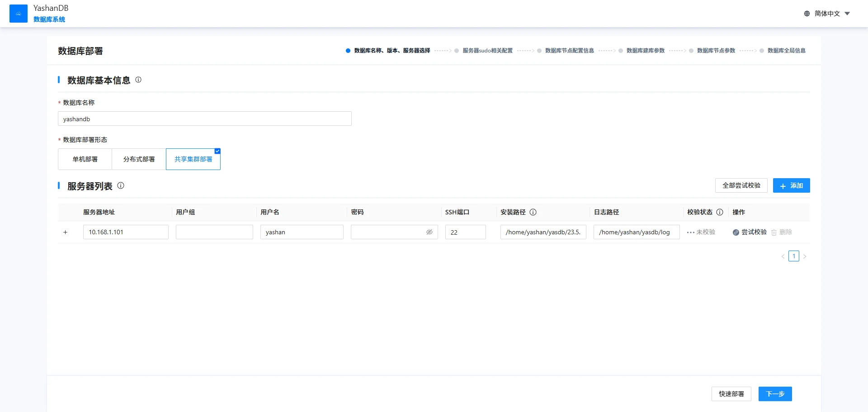The image size is (868, 412).
Task: Toggle password visibility eye icon
Action: tap(429, 232)
